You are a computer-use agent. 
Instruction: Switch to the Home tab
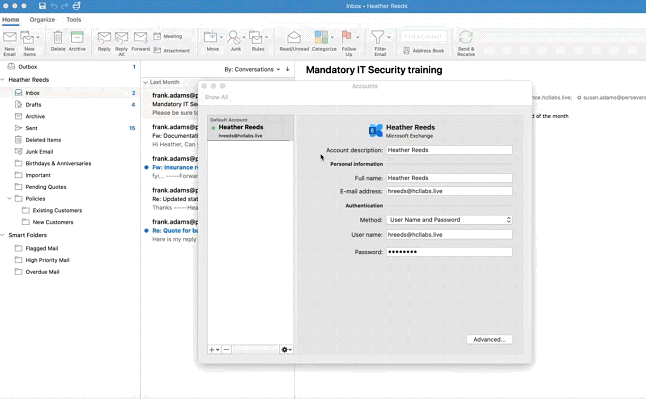pyautogui.click(x=10, y=19)
